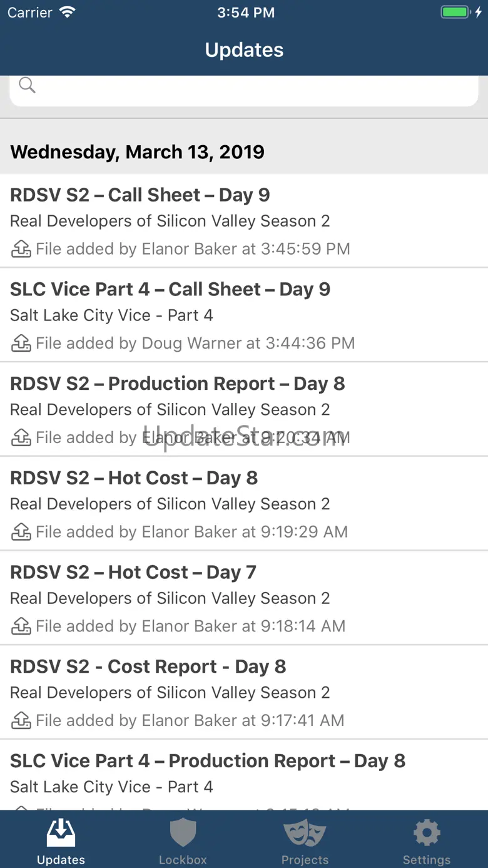
Task: Open RDSV S2 Call Sheet Day 9
Action: 244,221
